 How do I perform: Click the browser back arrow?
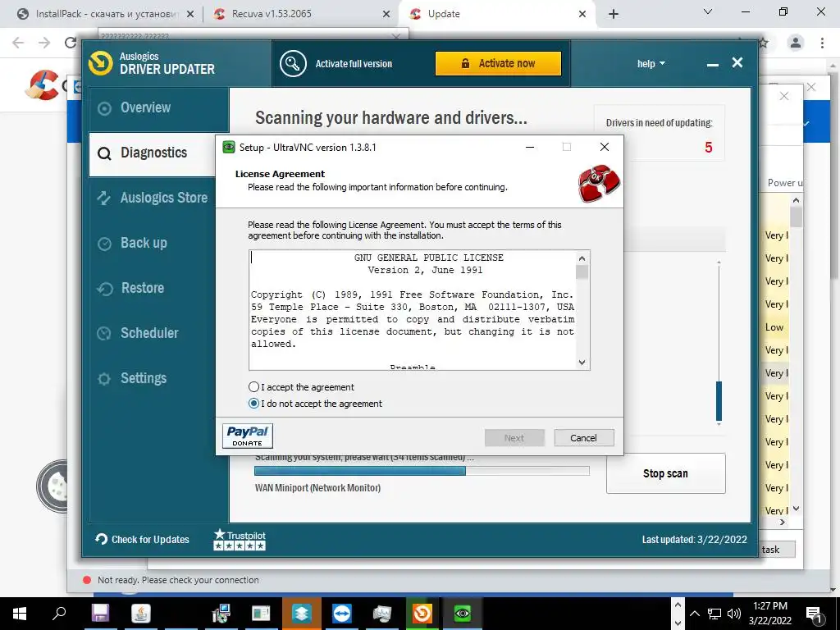tap(18, 43)
